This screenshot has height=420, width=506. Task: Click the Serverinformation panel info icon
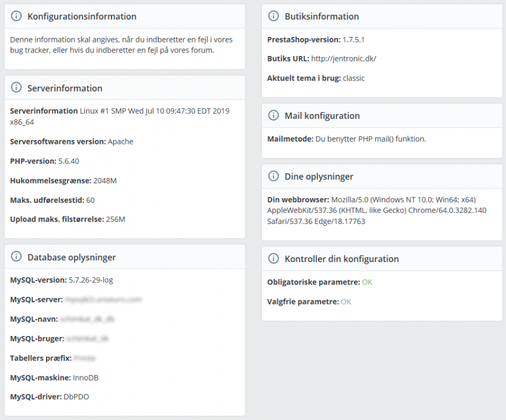point(16,88)
